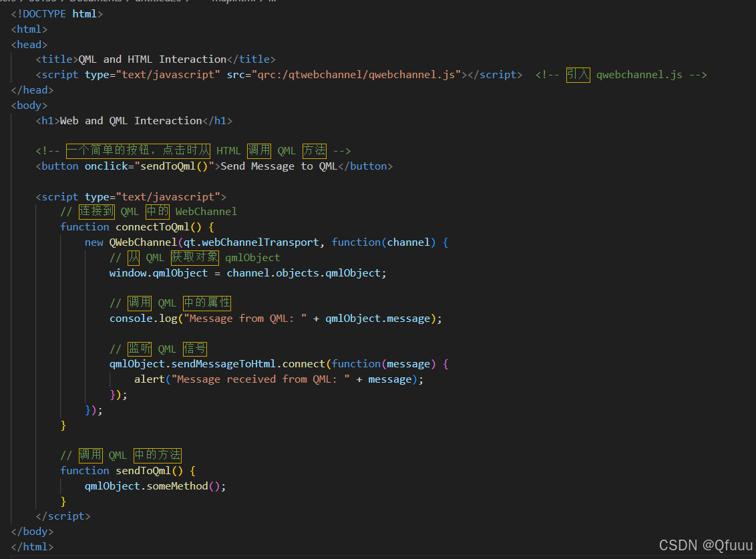Click the closing </title> tag
This screenshot has width=756, height=559.
(251, 59)
